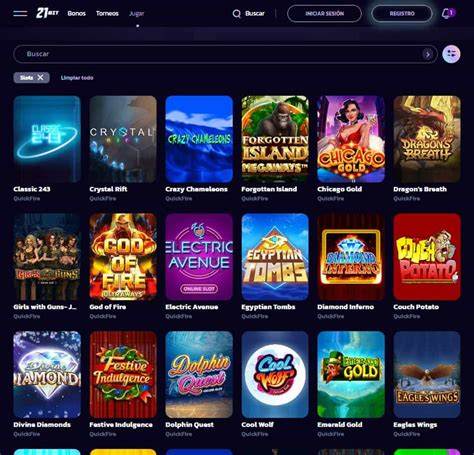This screenshot has width=474, height=455.
Task: Click the Registro button
Action: (x=402, y=14)
